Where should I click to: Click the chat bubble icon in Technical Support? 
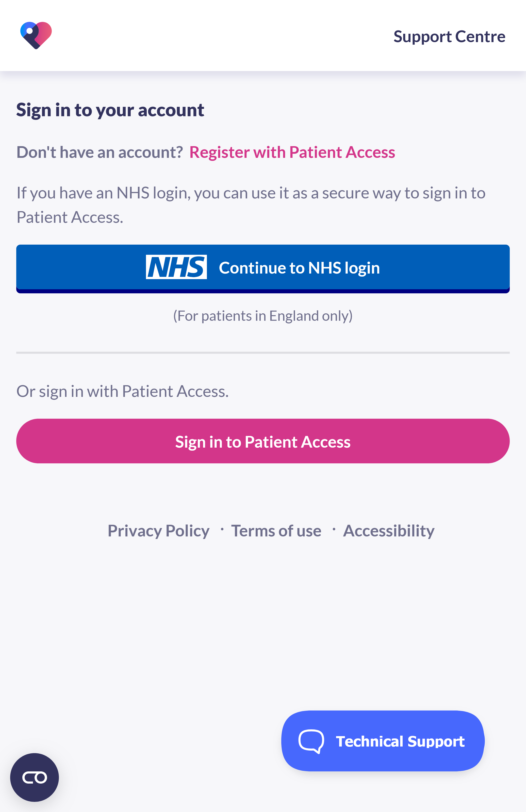point(311,741)
